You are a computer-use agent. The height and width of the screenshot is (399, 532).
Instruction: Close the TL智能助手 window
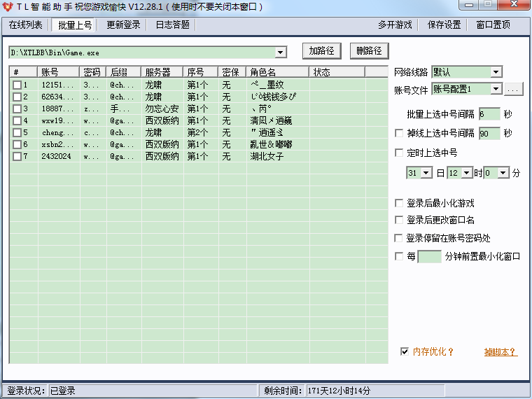click(x=514, y=4)
